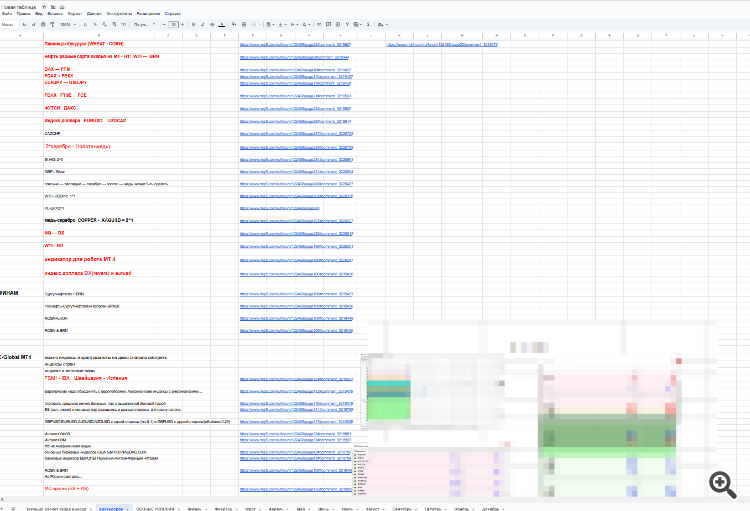750x511 pixels.
Task: Increase decimal places
Action: coord(114,24)
